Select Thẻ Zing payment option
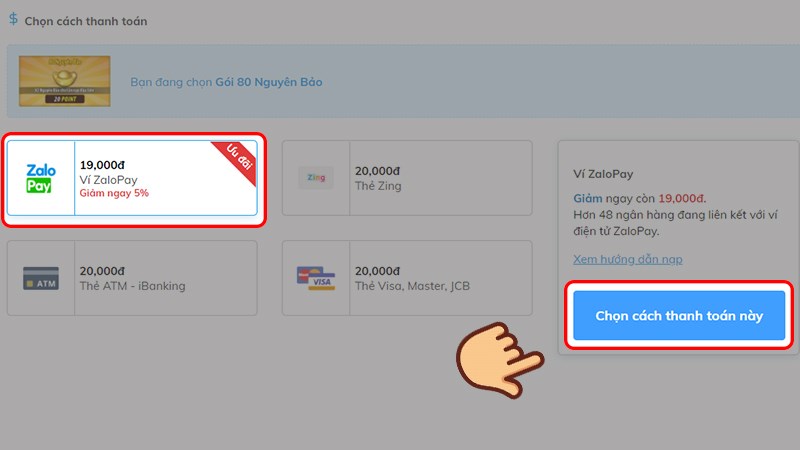Screen dimensions: 800x450 (x=407, y=178)
